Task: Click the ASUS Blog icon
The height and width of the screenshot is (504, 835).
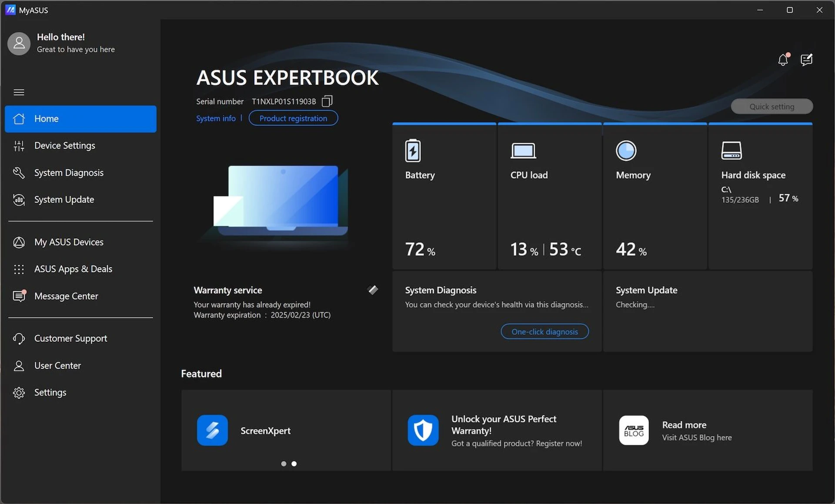Action: (634, 430)
